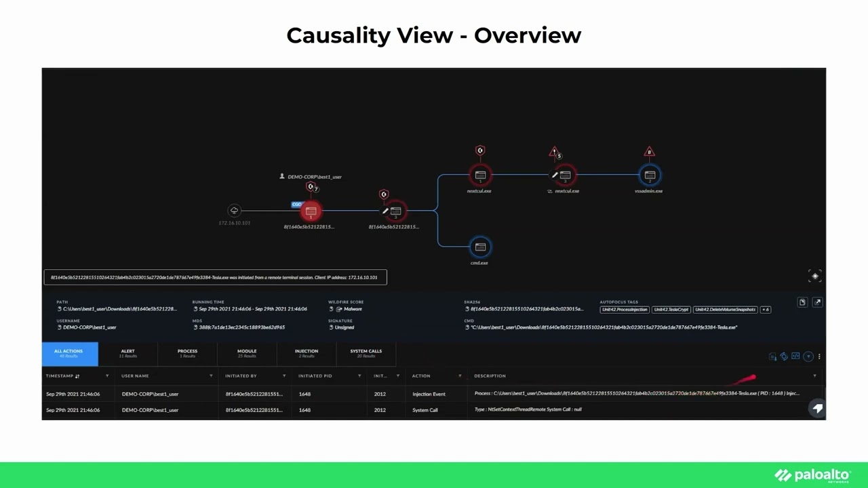Click the first table toolbar icon
The height and width of the screenshot is (488, 868).
click(772, 357)
